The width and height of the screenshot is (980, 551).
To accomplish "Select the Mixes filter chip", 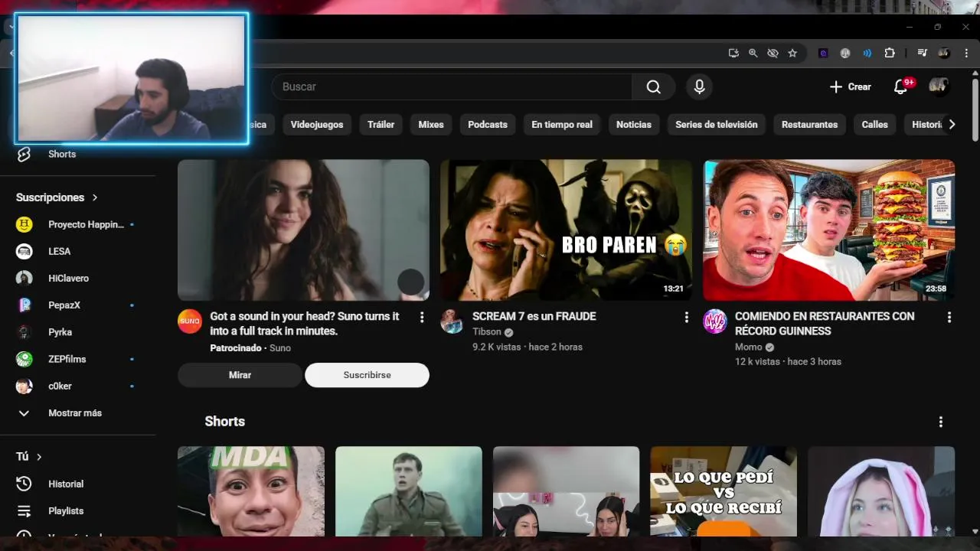I will (431, 124).
